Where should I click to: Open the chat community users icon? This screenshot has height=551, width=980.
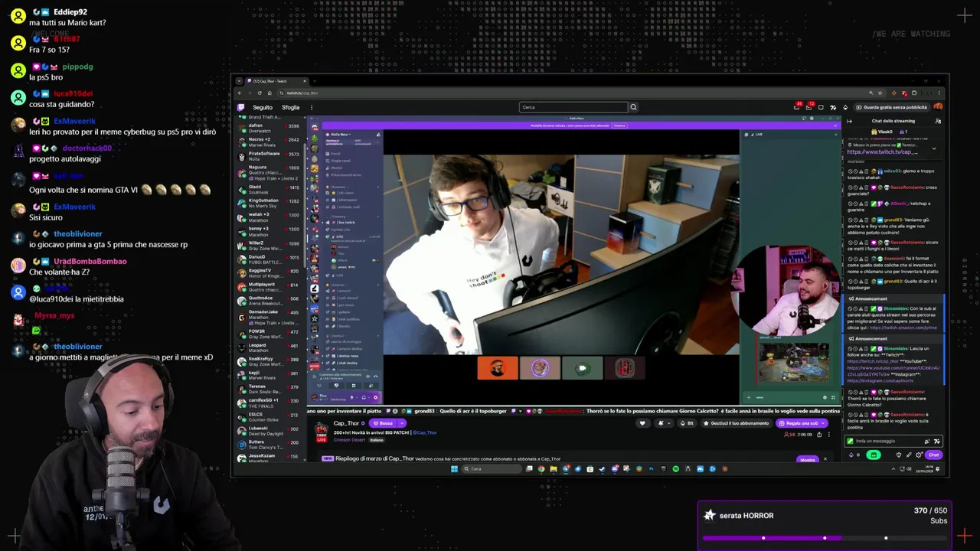click(938, 121)
